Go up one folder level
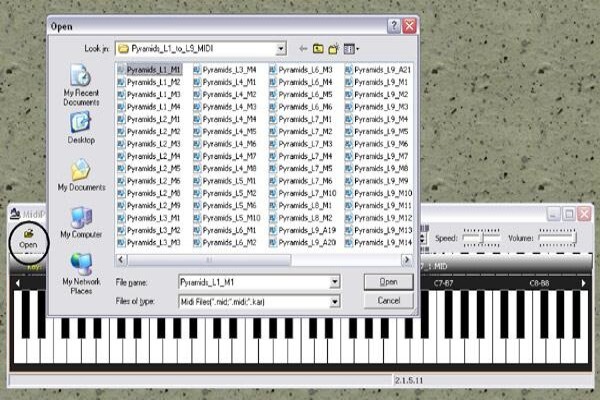600x400 pixels. pos(318,49)
